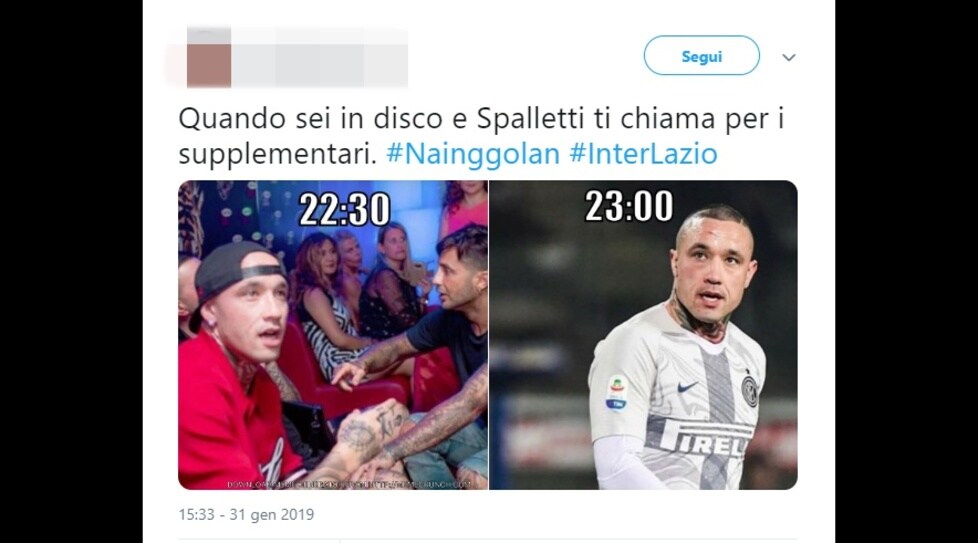Open the #Nainggolan hashtag
978x543 pixels.
(473, 153)
